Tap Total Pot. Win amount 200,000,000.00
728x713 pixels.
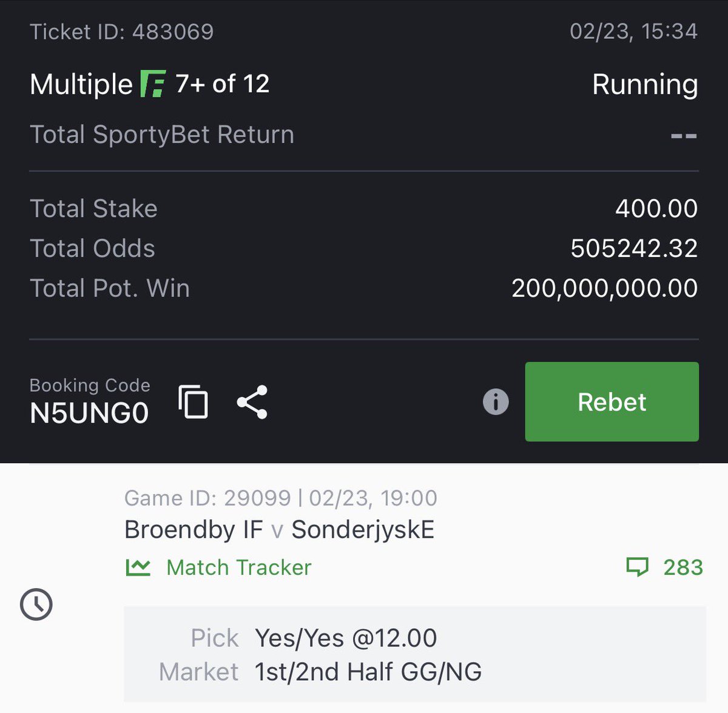(x=604, y=289)
